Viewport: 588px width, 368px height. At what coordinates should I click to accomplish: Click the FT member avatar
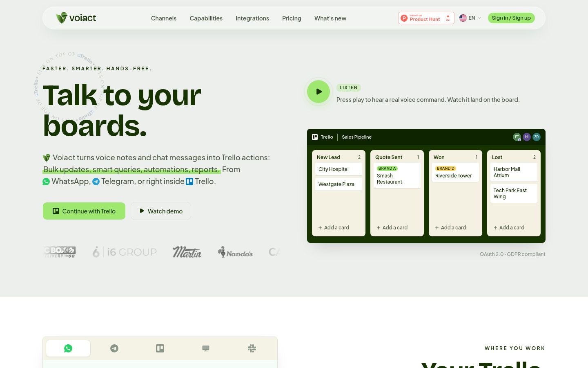coord(517,137)
